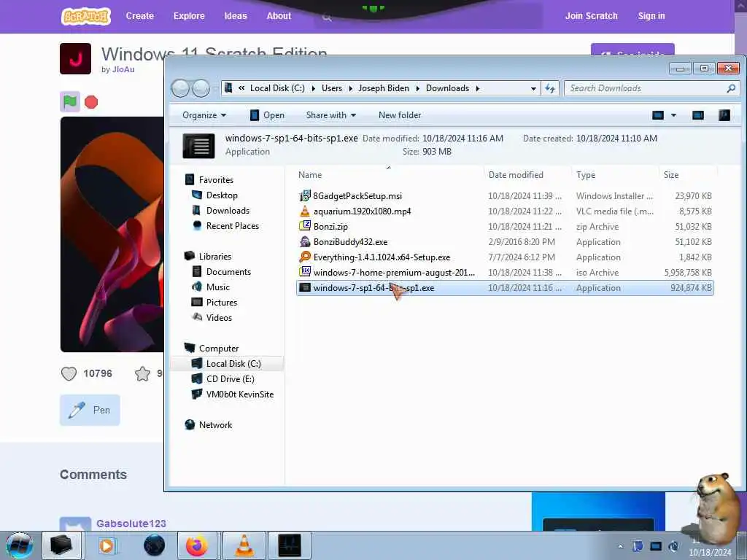Open the system monitor taskbar icon
The width and height of the screenshot is (747, 560).
pyautogui.click(x=290, y=545)
